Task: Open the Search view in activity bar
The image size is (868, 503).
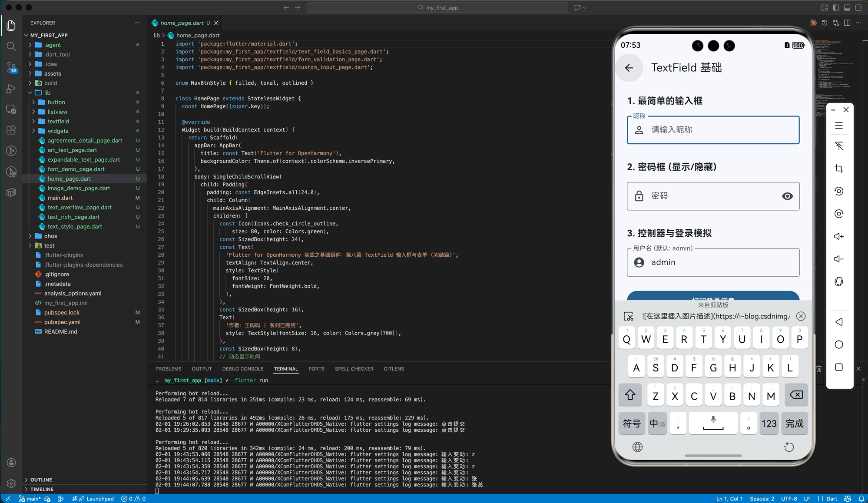Action: click(11, 46)
